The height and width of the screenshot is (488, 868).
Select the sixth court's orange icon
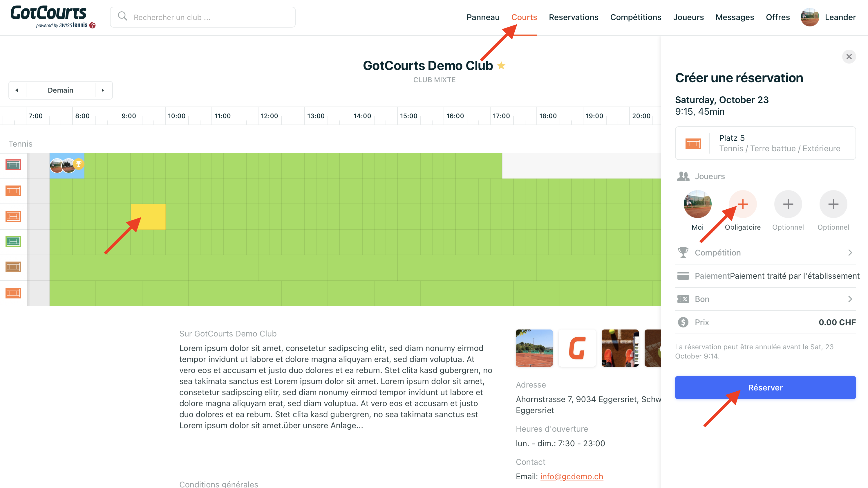pos(13,293)
